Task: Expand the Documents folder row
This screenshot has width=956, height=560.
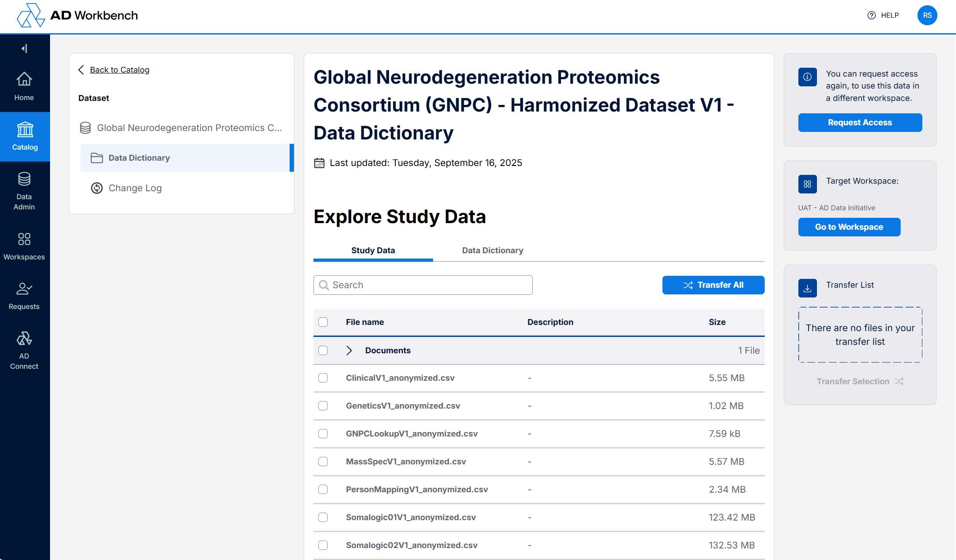Action: pyautogui.click(x=349, y=351)
